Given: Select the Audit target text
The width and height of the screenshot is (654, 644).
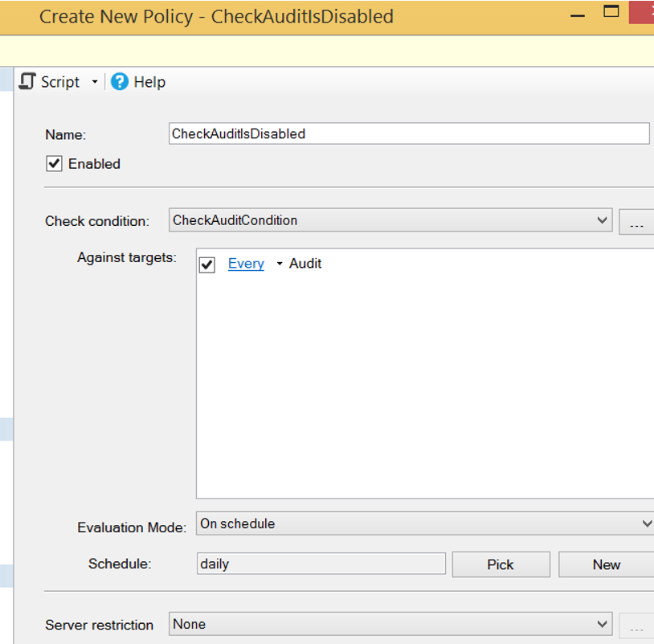Looking at the screenshot, I should pyautogui.click(x=305, y=264).
